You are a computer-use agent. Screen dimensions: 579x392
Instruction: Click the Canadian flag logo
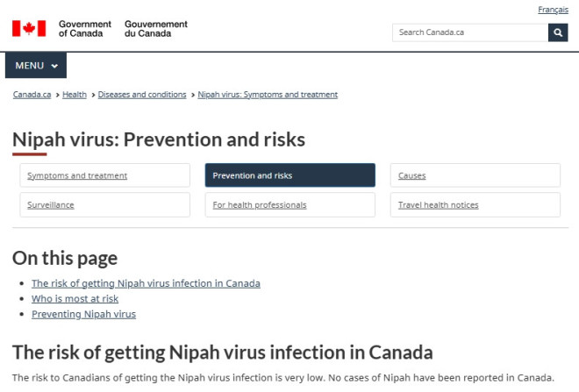[x=28, y=28]
